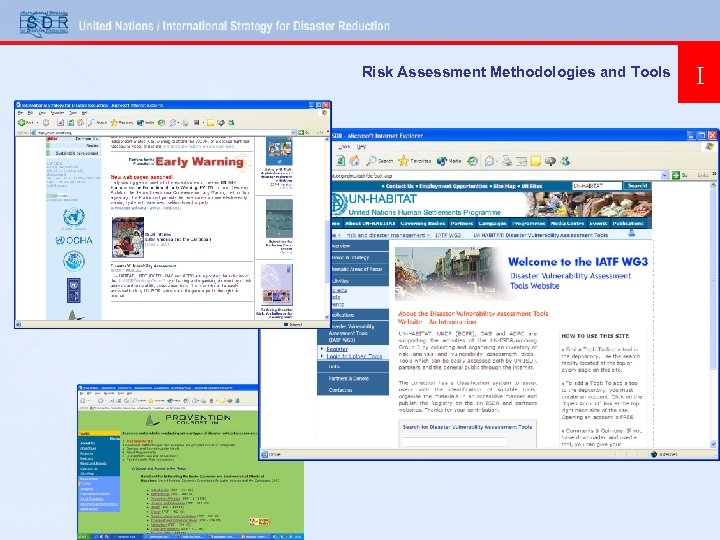
Task: Select Programmes navigation tab
Action: (529, 223)
